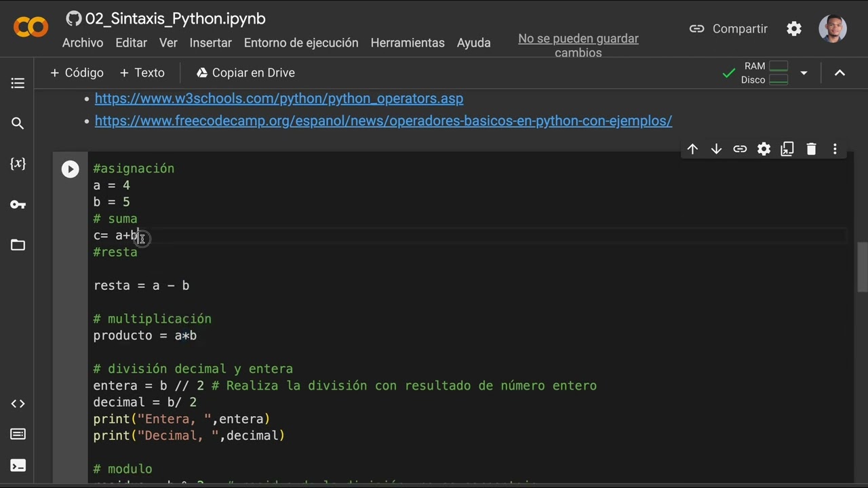Open the search and replace panel
Screen dimensions: 868x488
(x=18, y=123)
